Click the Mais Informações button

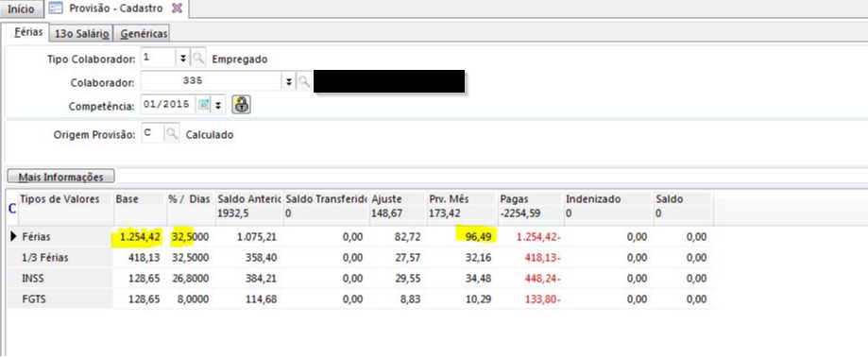(60, 177)
